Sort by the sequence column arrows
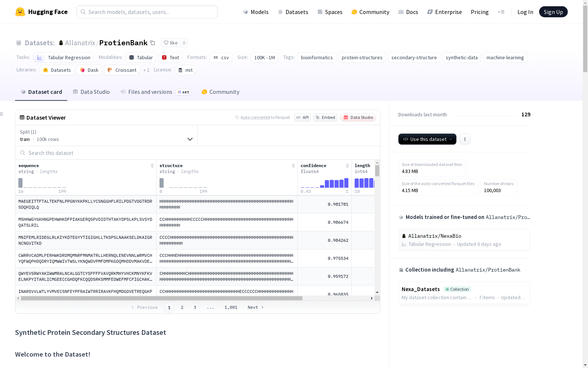The image size is (588, 368). pyautogui.click(x=152, y=166)
